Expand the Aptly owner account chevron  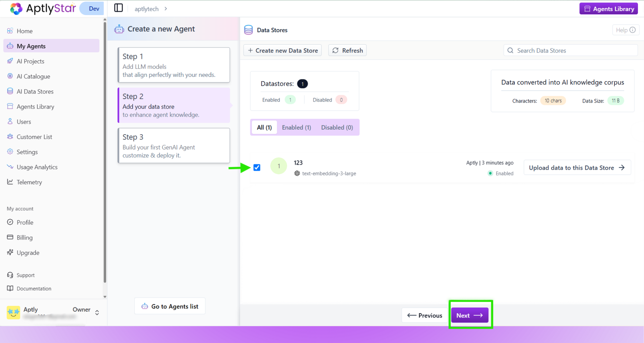coord(97,312)
